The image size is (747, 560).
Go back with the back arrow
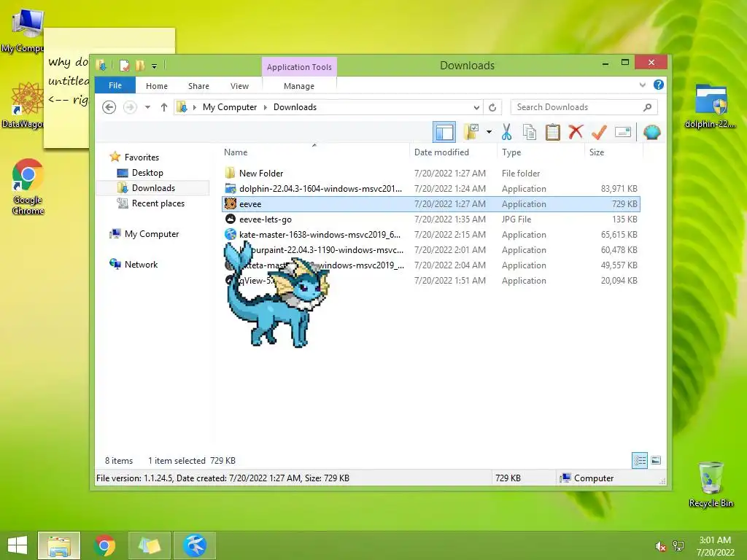(x=109, y=107)
